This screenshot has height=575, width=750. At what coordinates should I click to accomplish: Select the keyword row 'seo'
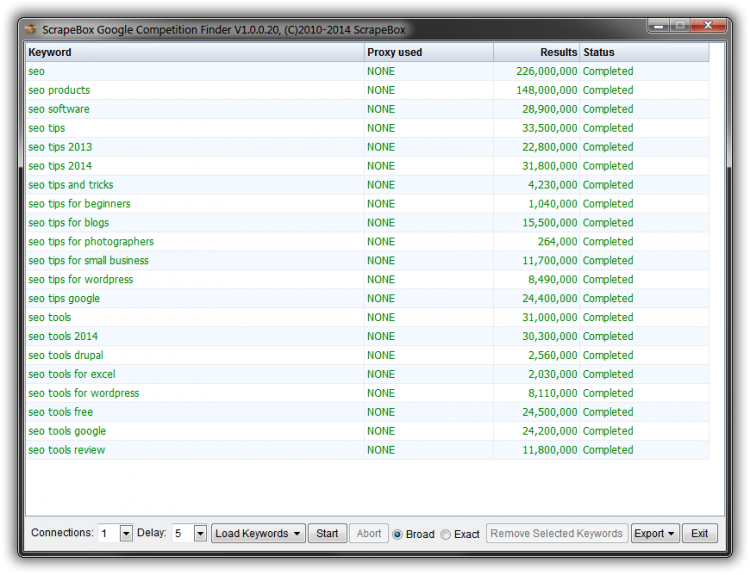tap(367, 71)
